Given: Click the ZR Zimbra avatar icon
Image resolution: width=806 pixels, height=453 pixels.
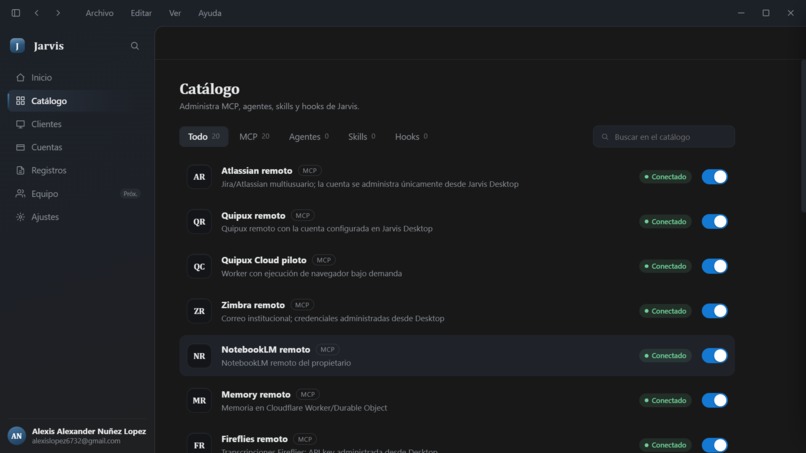Looking at the screenshot, I should [x=199, y=311].
